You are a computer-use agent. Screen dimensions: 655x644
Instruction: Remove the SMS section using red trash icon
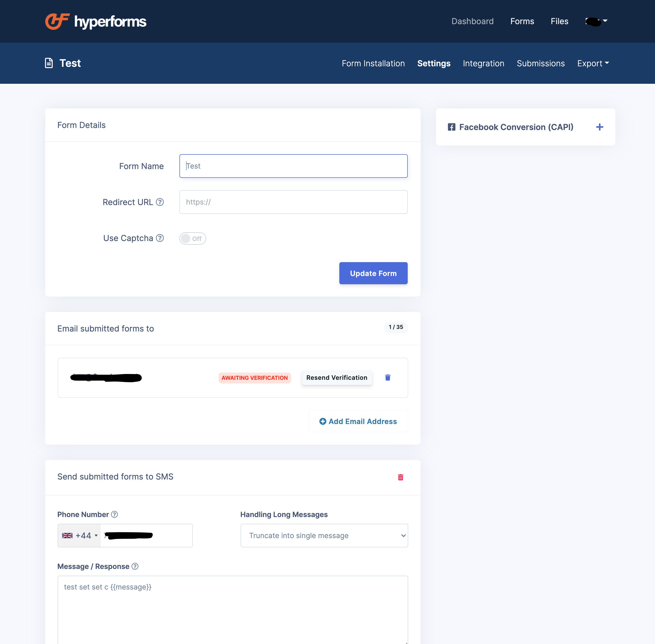401,477
